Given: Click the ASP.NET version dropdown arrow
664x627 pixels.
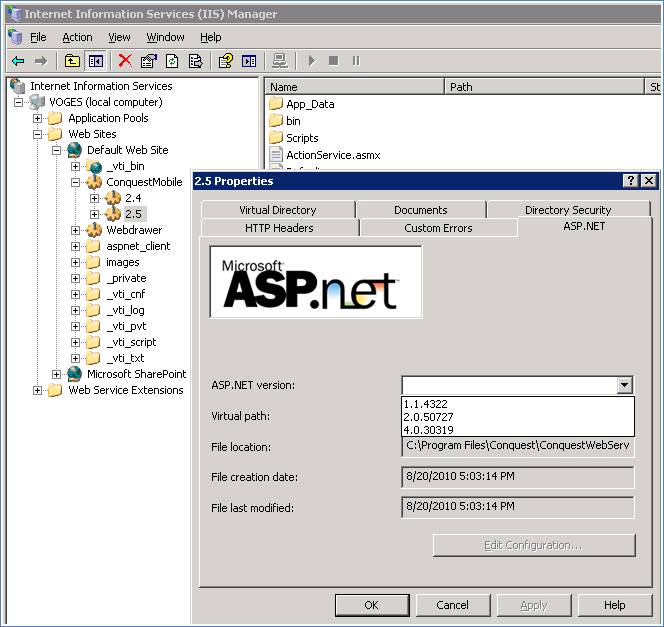Looking at the screenshot, I should coord(624,385).
